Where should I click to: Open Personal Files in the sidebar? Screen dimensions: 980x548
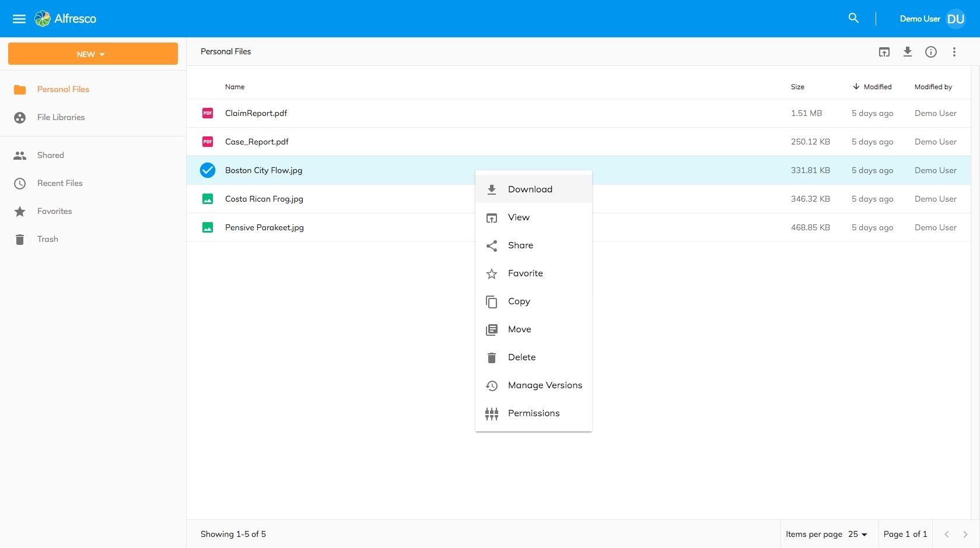(x=63, y=89)
